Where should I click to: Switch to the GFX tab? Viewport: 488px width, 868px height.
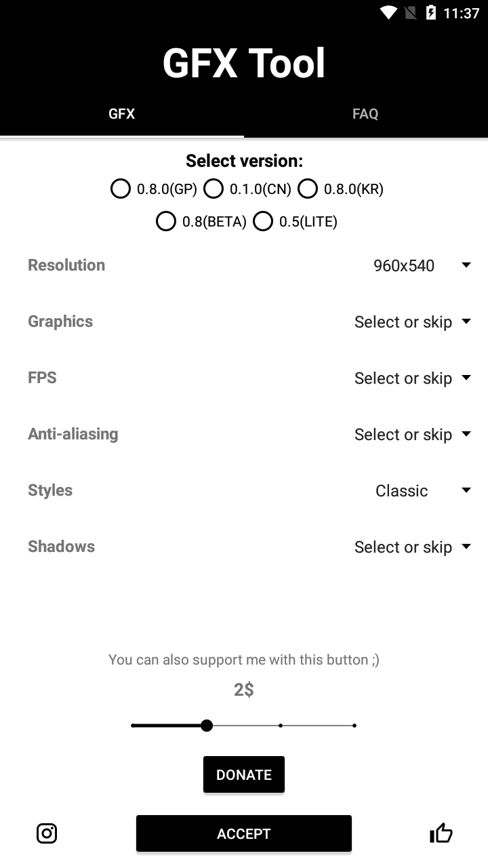[x=122, y=114]
